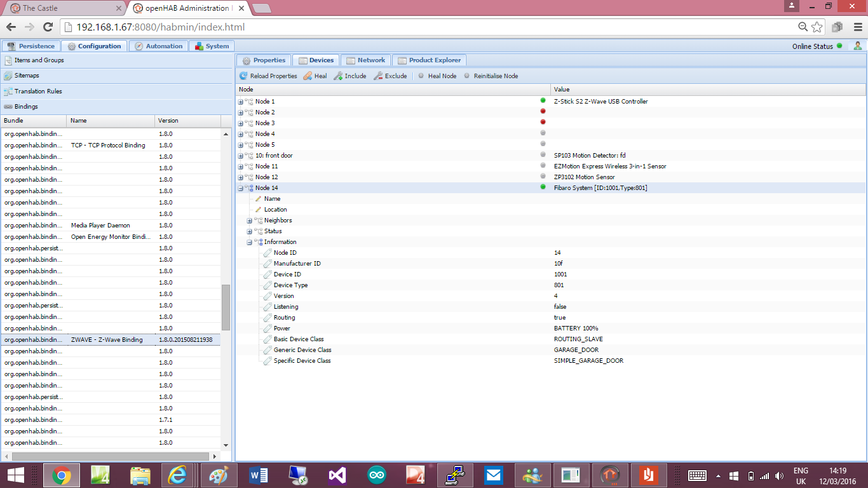This screenshot has width=868, height=488.
Task: Click the Reinitialise Node toolbar button
Action: (491, 76)
